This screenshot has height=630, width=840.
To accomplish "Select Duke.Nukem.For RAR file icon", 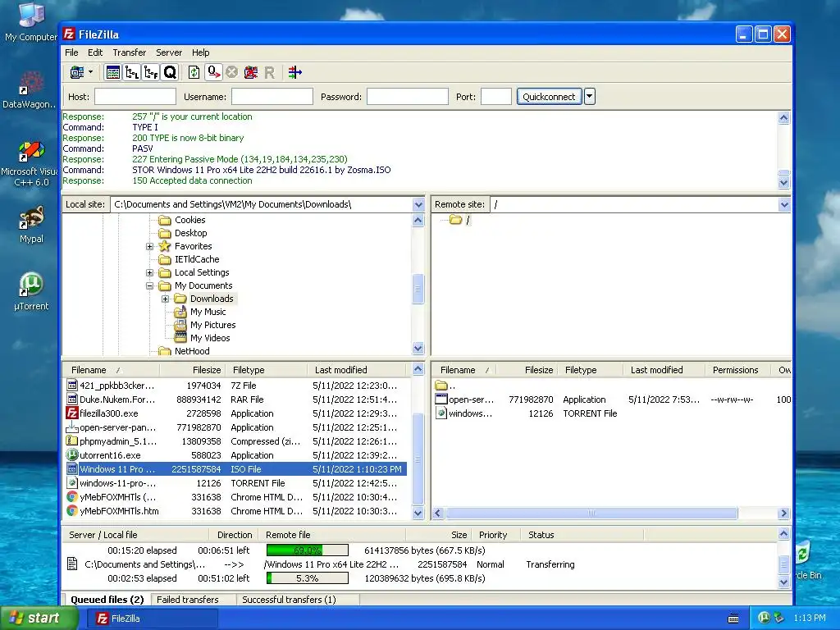I will coord(72,399).
